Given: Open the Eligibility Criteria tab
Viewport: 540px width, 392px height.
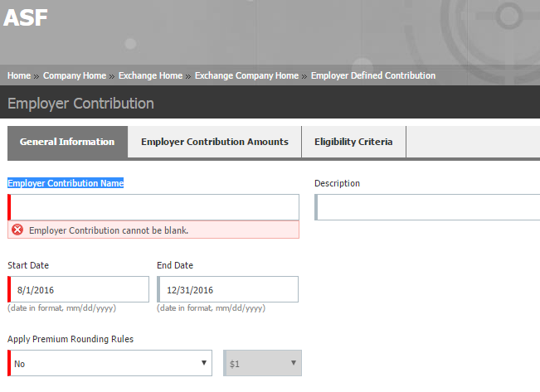Looking at the screenshot, I should (x=353, y=142).
